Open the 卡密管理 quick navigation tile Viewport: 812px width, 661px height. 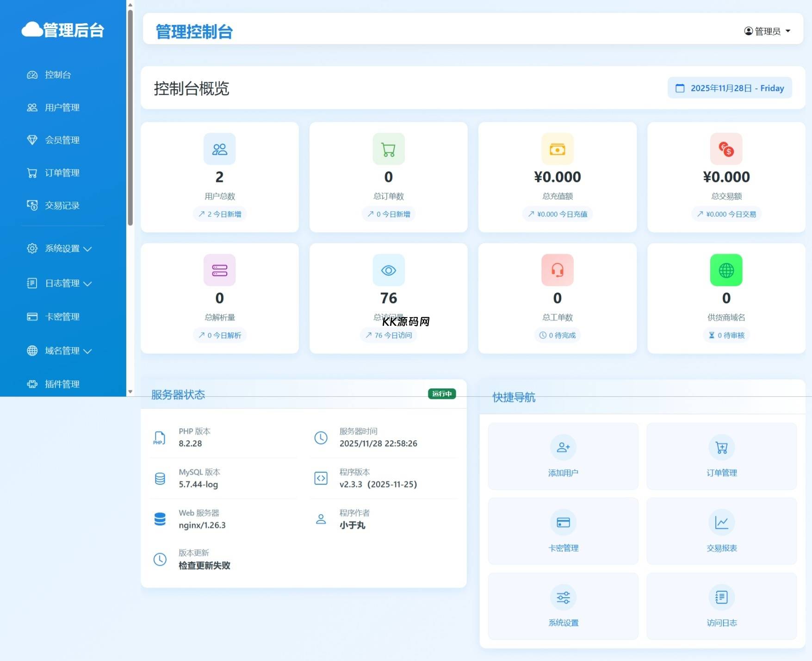(x=563, y=531)
